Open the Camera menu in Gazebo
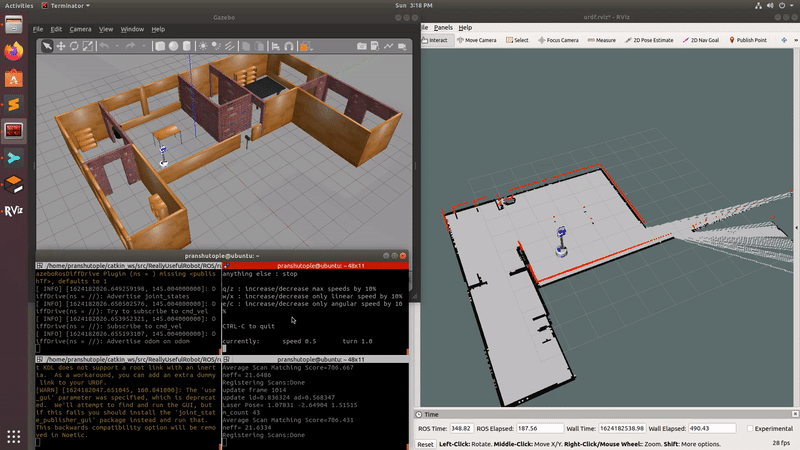 pyautogui.click(x=80, y=29)
